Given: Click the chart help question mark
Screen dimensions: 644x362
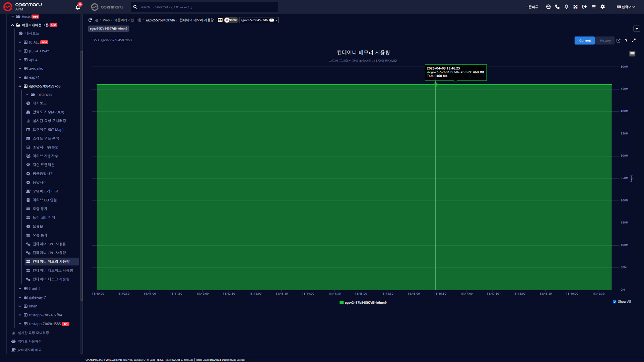Looking at the screenshot, I should tap(626, 41).
